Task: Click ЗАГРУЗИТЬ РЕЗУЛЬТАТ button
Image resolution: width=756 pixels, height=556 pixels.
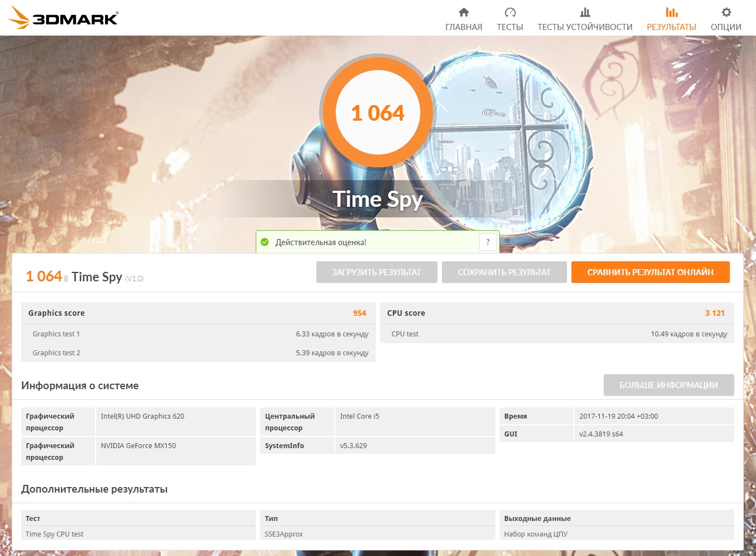Action: pos(377,272)
